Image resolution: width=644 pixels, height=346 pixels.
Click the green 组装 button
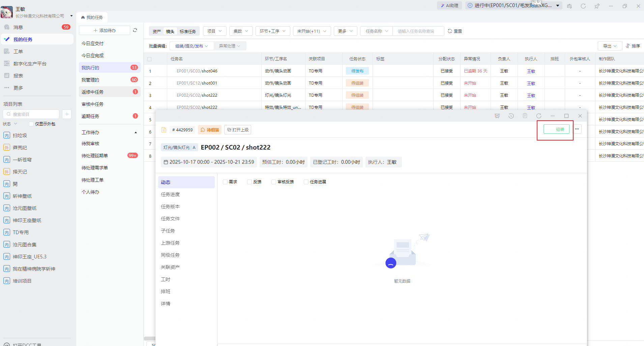(x=556, y=129)
